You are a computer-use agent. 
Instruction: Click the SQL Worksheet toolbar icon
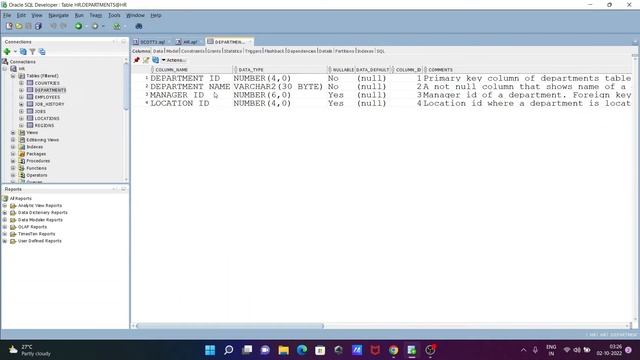tap(117, 26)
